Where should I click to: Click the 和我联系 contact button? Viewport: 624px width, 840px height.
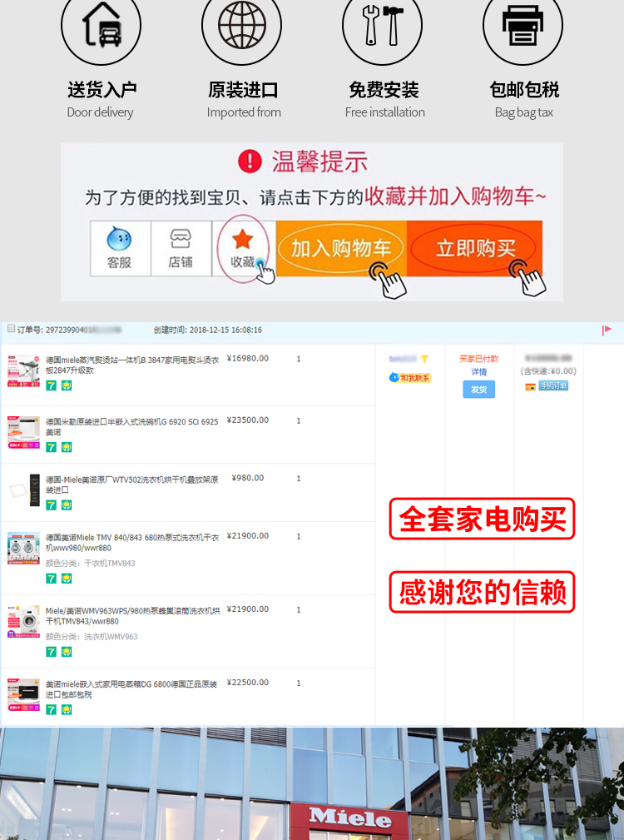tap(410, 378)
